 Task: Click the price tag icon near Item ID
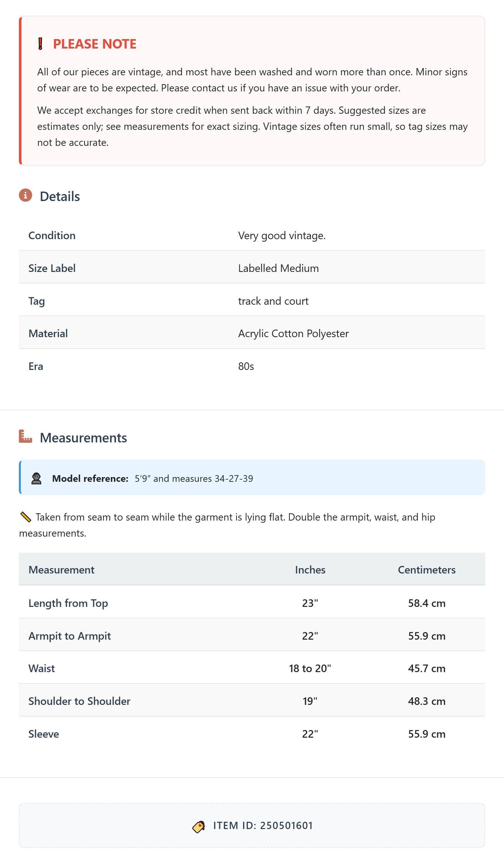[x=199, y=826]
